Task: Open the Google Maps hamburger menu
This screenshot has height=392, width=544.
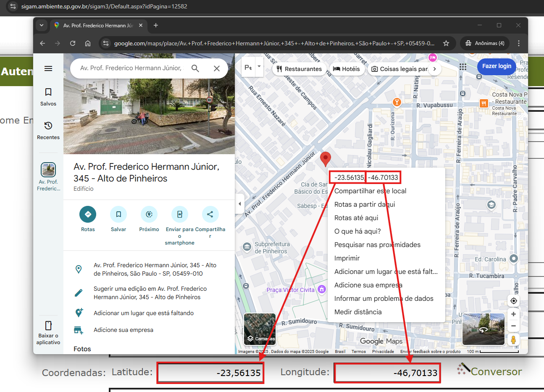Action: pyautogui.click(x=48, y=68)
